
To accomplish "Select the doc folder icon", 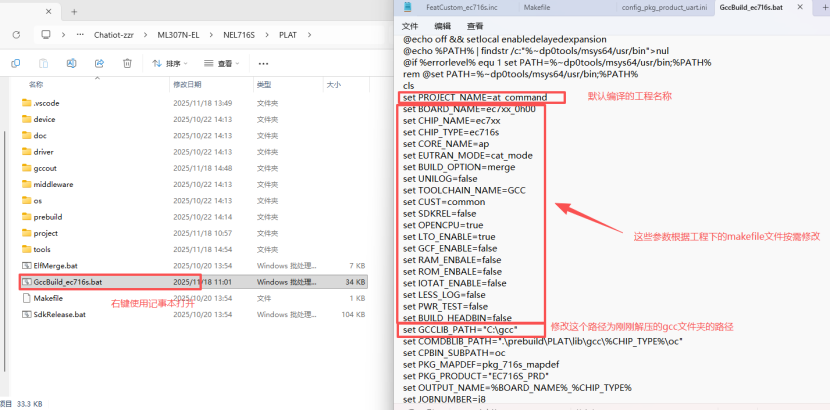I will pyautogui.click(x=27, y=136).
